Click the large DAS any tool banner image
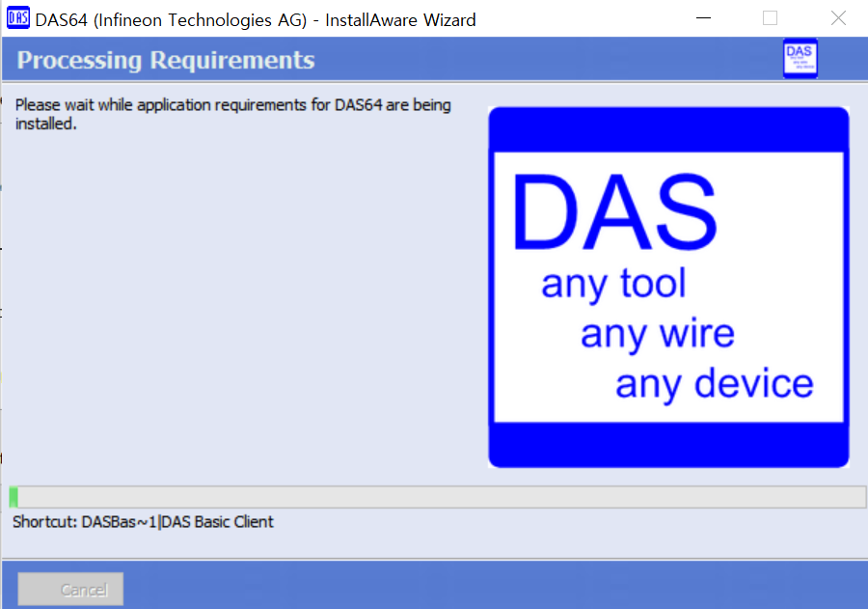 point(668,287)
